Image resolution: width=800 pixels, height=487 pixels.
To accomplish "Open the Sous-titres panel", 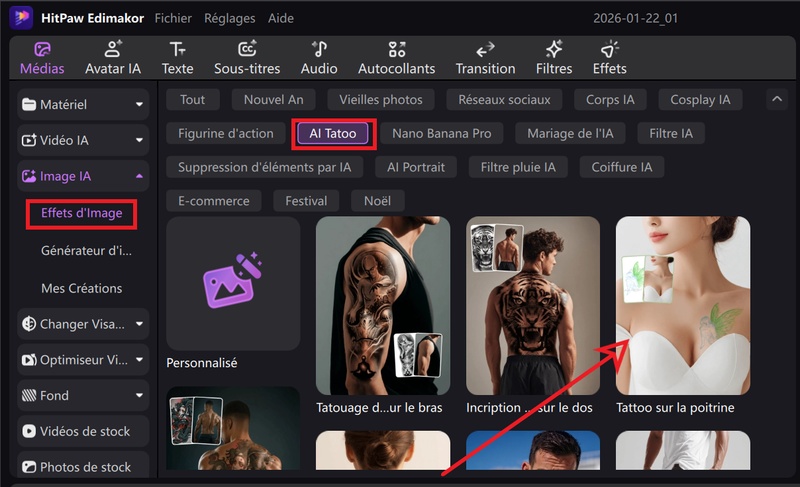I will point(247,59).
